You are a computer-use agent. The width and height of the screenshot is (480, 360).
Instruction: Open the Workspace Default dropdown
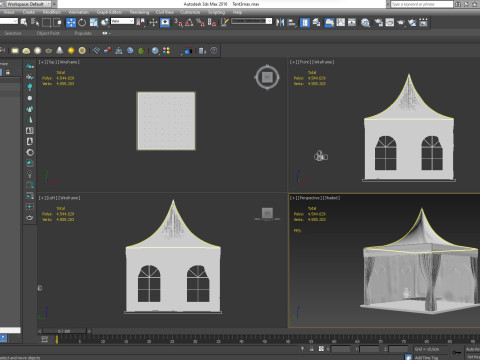tap(30, 4)
